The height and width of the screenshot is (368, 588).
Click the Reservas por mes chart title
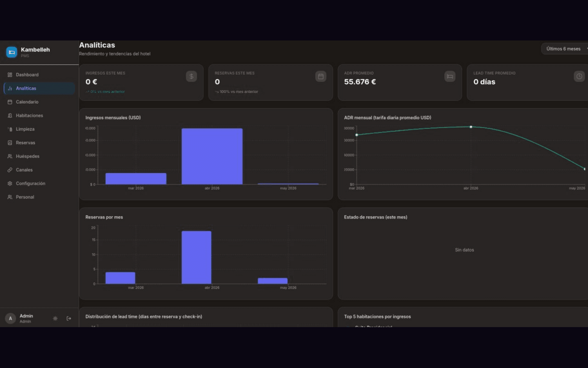coord(104,217)
